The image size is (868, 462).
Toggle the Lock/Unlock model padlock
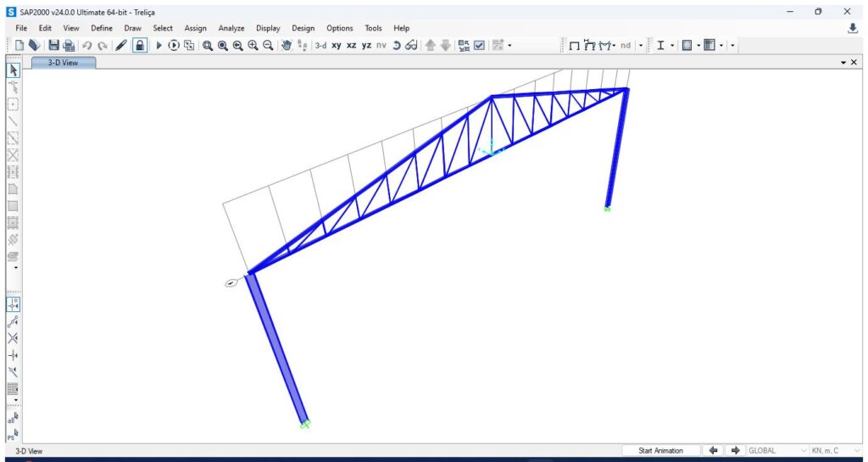click(139, 46)
